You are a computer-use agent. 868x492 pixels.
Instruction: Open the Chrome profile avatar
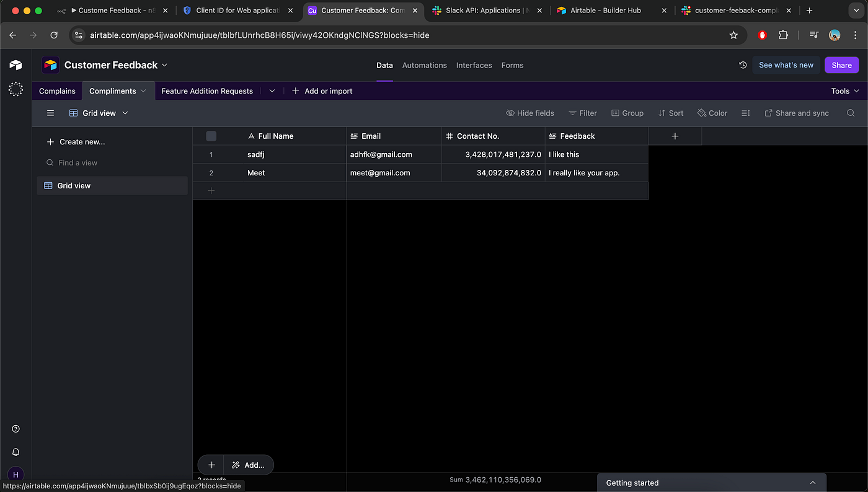(x=835, y=35)
